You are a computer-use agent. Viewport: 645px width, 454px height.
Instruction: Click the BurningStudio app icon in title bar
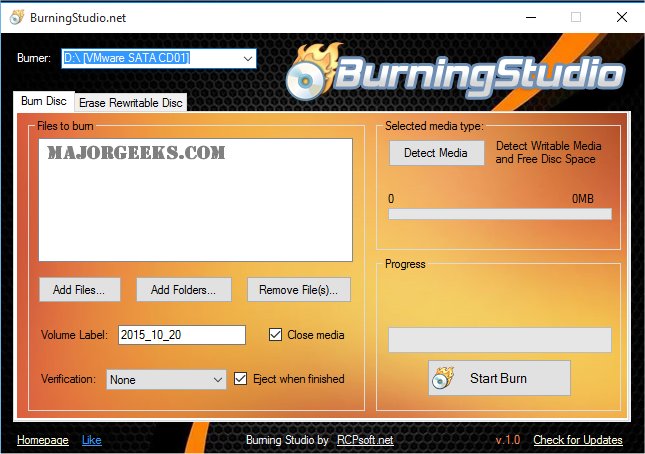pyautogui.click(x=17, y=17)
